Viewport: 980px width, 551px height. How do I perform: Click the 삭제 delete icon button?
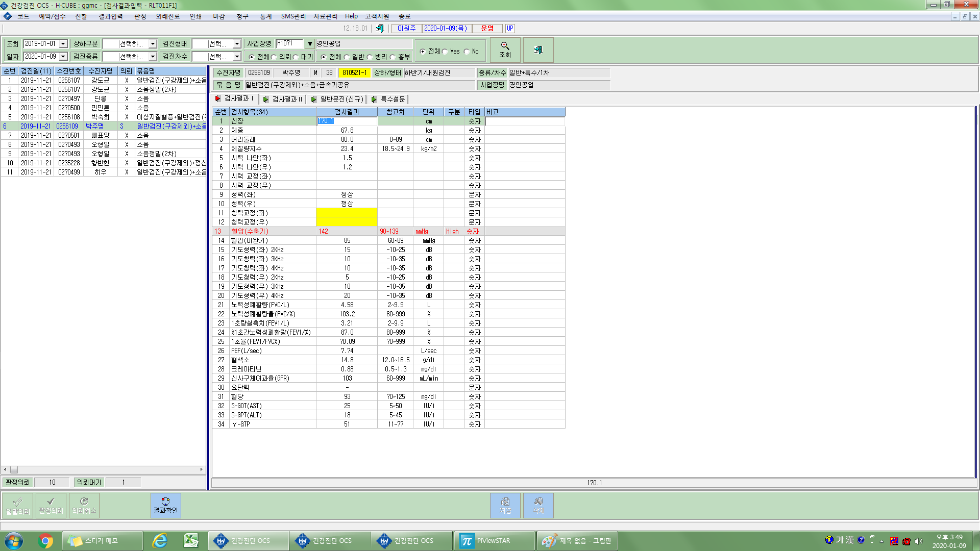[x=538, y=505]
